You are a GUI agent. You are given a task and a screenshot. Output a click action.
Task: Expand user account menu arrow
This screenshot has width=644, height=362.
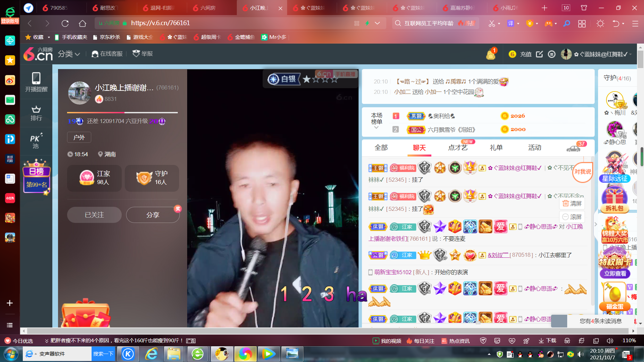point(631,54)
